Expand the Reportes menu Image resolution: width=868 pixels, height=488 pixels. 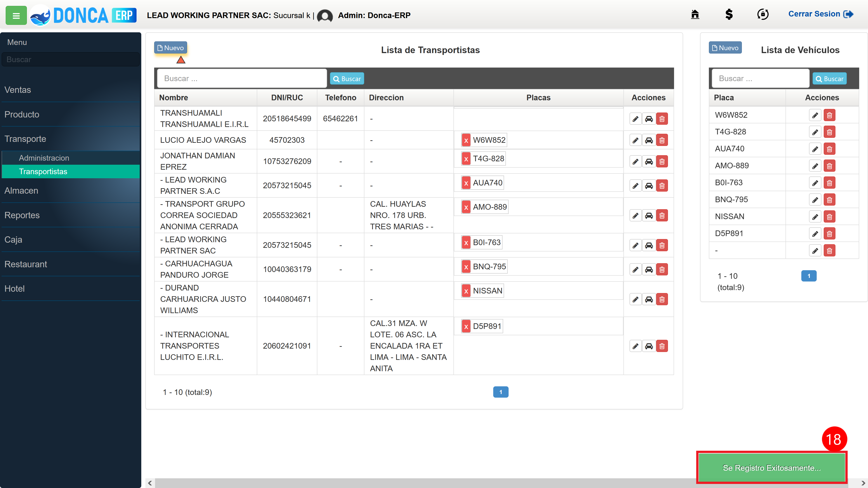pyautogui.click(x=71, y=215)
